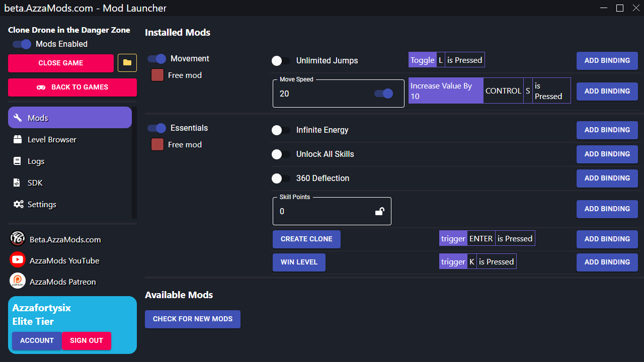Click the Essentials mod red swatch
This screenshot has height=362, width=644.
[x=157, y=145]
